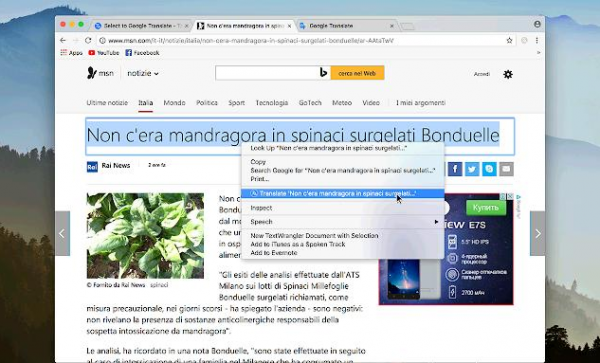Open the Facebook bookmark

[x=142, y=53]
